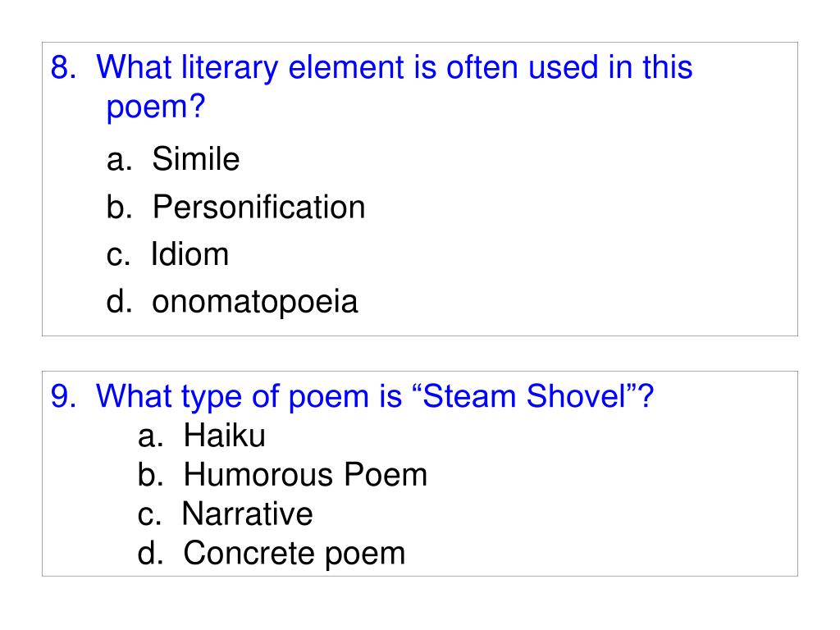Image resolution: width=840 pixels, height=630 pixels.
Task: Choose answer b. Personification
Action: tap(235, 207)
